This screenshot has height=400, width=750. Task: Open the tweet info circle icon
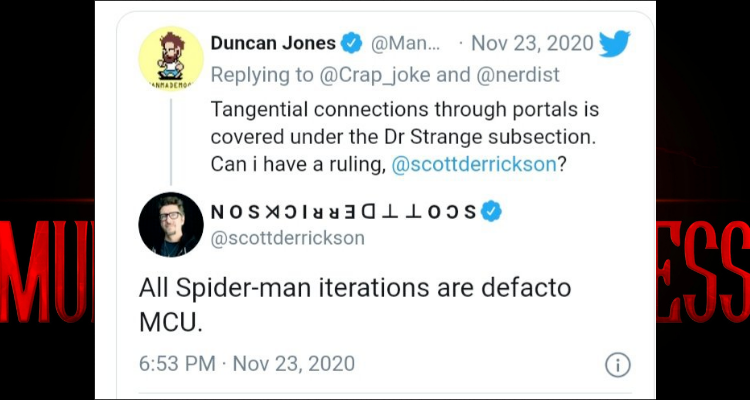[619, 363]
